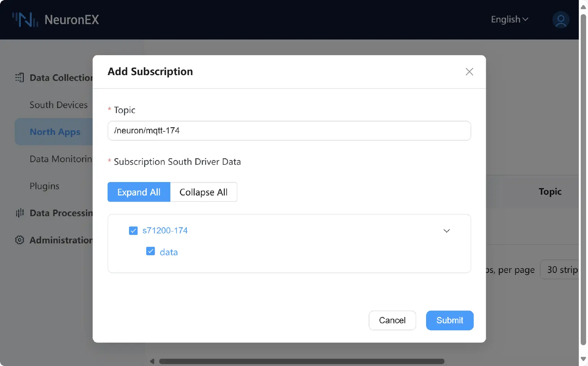Screen dimensions: 588x366
Task: Uncheck the s71200-174 device checkbox
Action: (133, 230)
